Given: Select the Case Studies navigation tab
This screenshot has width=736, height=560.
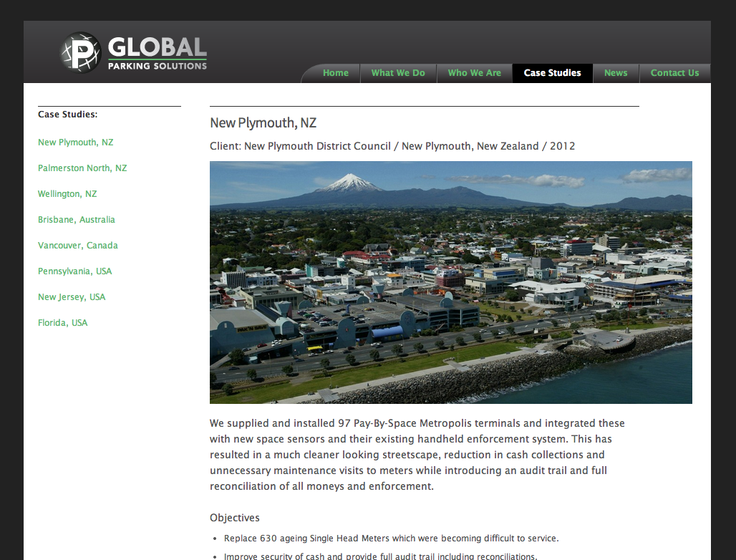Looking at the screenshot, I should (x=552, y=72).
